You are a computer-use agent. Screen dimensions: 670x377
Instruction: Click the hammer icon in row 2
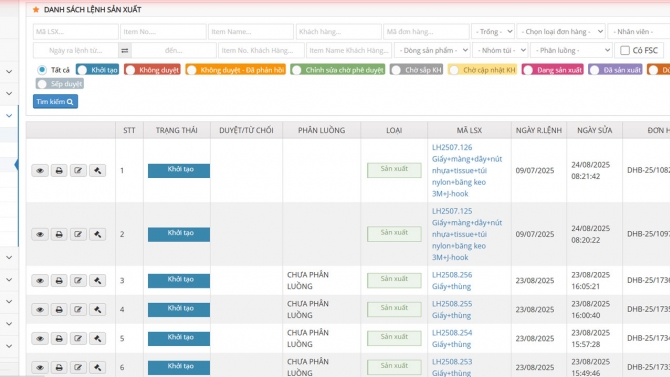97,234
